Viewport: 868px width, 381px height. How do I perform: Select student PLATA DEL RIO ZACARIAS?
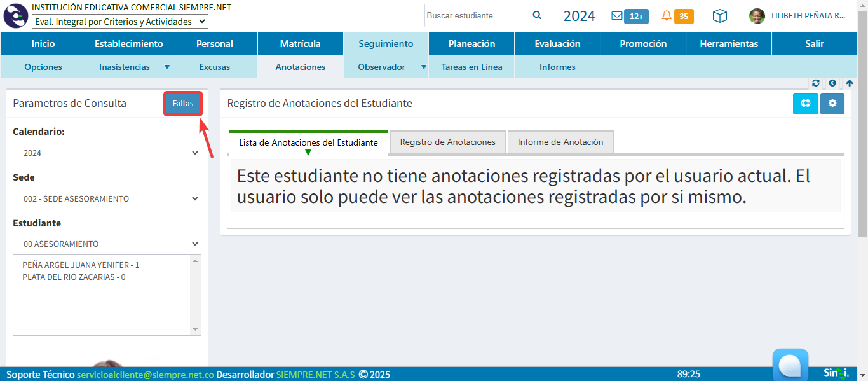pos(74,277)
